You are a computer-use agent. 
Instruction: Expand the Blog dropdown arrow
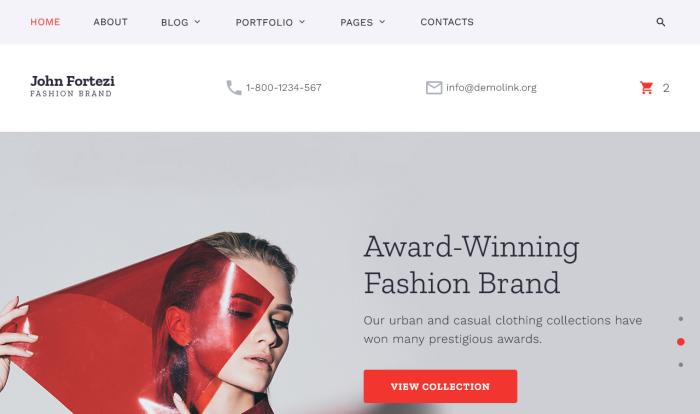pyautogui.click(x=197, y=22)
